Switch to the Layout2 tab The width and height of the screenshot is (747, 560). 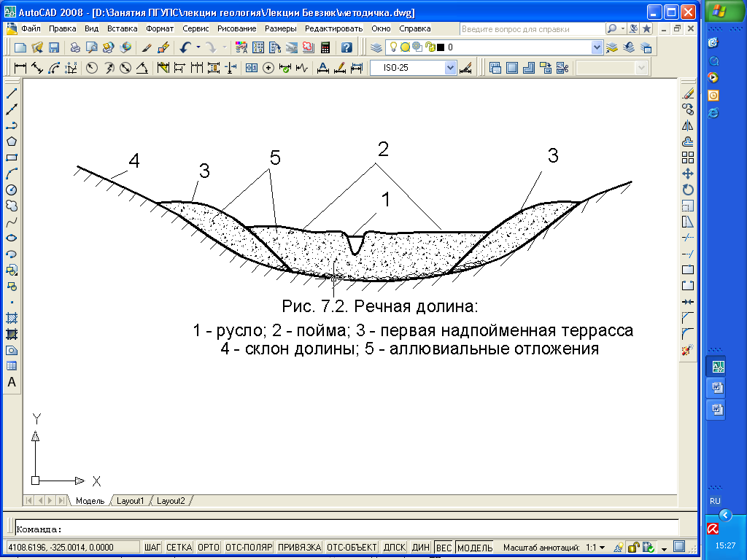pyautogui.click(x=171, y=501)
